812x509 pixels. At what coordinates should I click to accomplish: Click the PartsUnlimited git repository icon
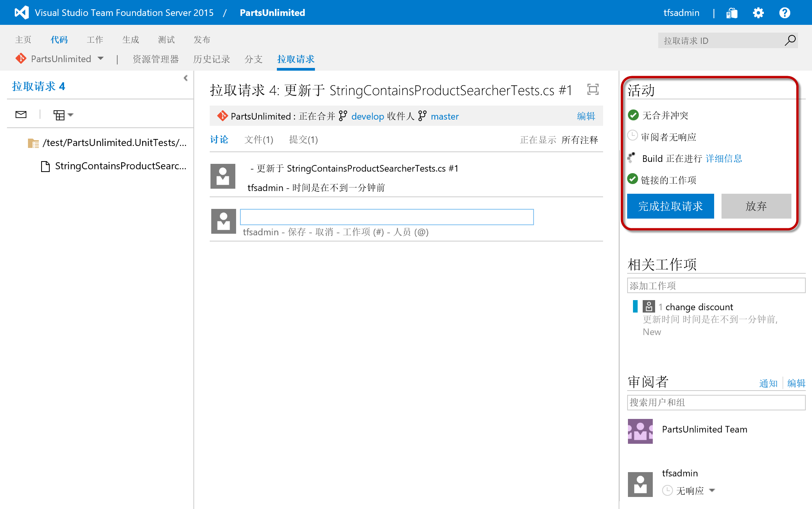pyautogui.click(x=21, y=59)
